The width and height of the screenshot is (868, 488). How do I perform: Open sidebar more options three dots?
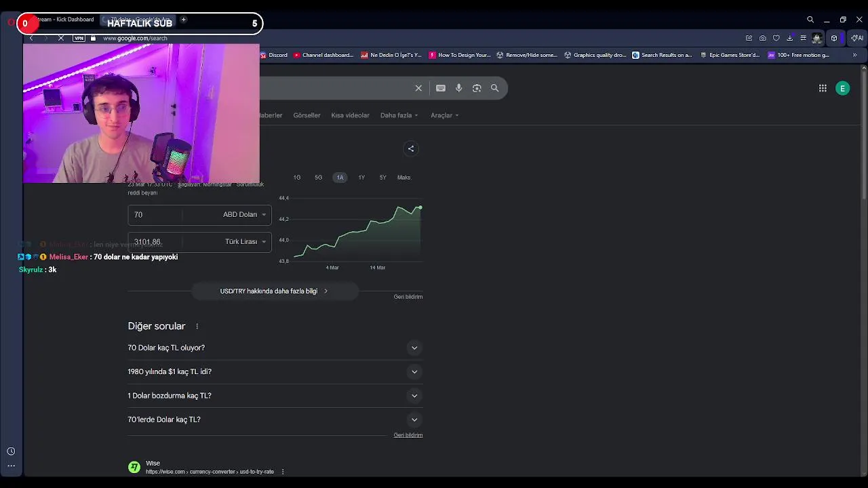[11, 466]
